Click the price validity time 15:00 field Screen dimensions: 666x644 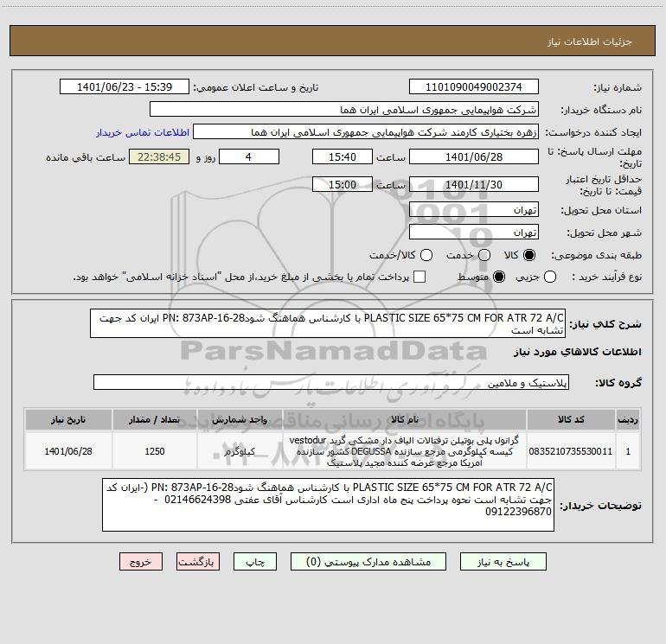[343, 184]
